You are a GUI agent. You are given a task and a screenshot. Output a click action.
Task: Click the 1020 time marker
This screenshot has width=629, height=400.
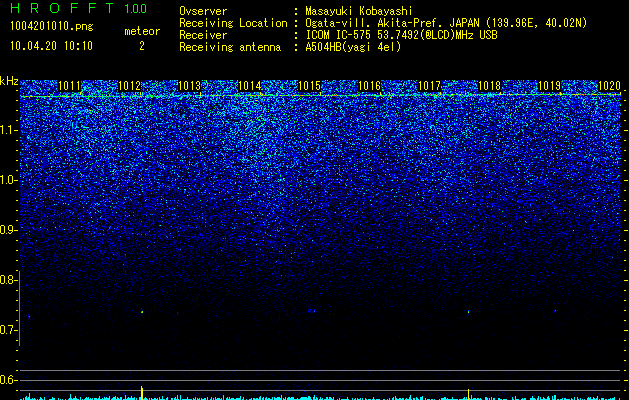[610, 86]
